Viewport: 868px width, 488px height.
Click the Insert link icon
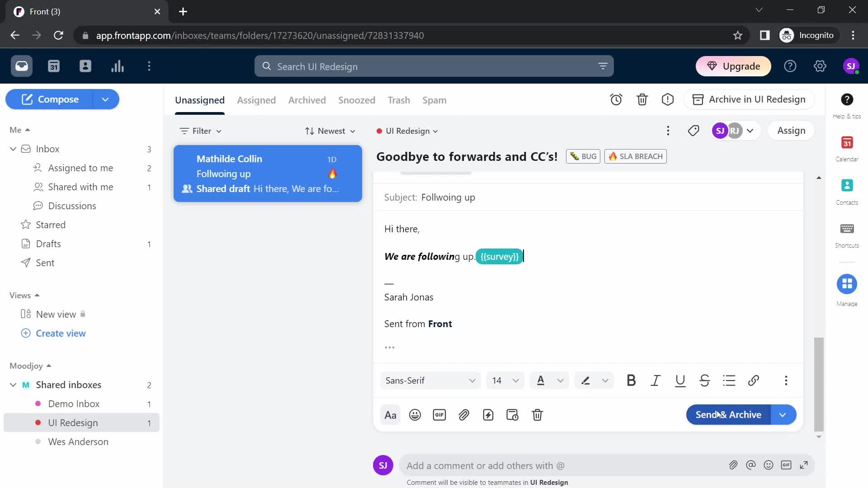753,380
